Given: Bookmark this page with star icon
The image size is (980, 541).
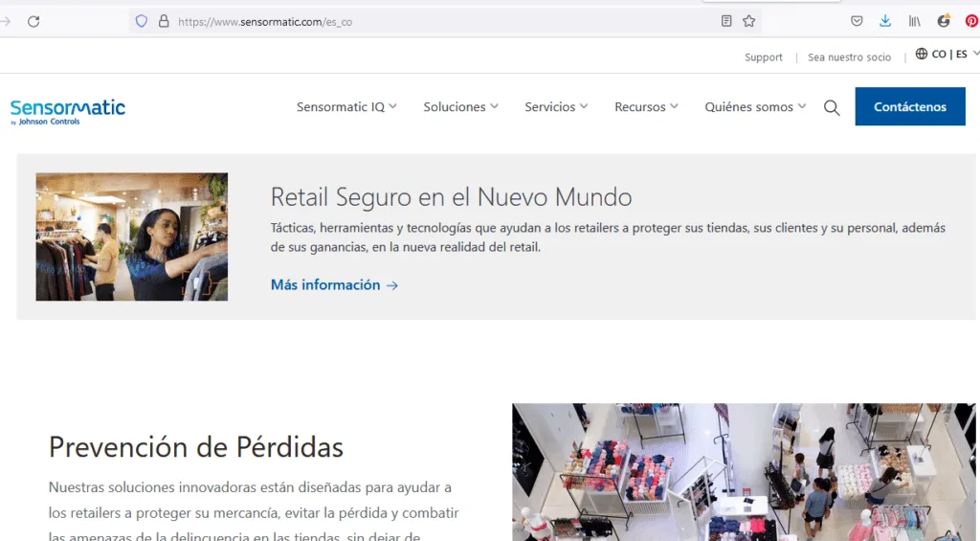Looking at the screenshot, I should click(x=749, y=21).
